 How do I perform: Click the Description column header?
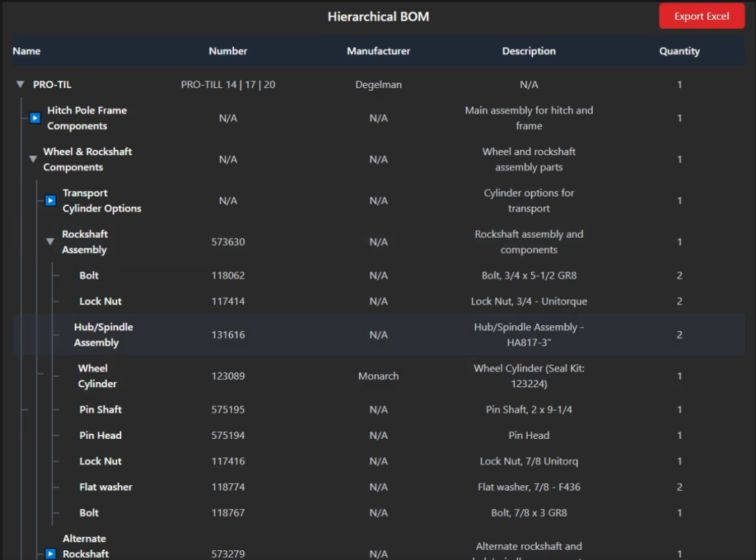529,51
